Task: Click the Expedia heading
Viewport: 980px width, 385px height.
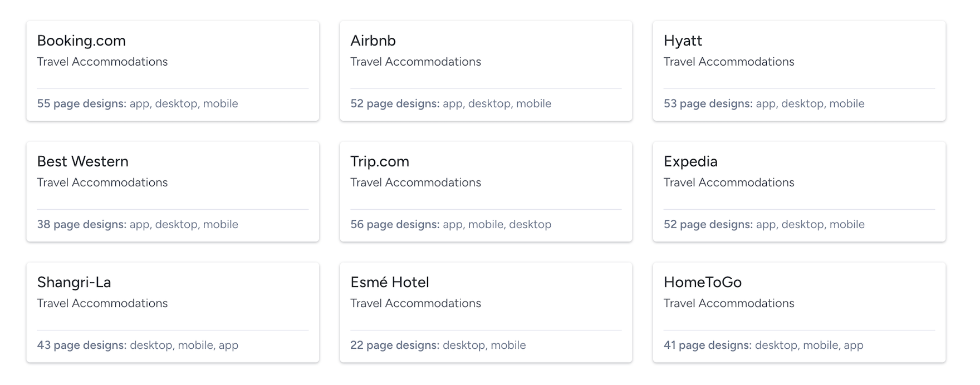Action: click(x=690, y=161)
